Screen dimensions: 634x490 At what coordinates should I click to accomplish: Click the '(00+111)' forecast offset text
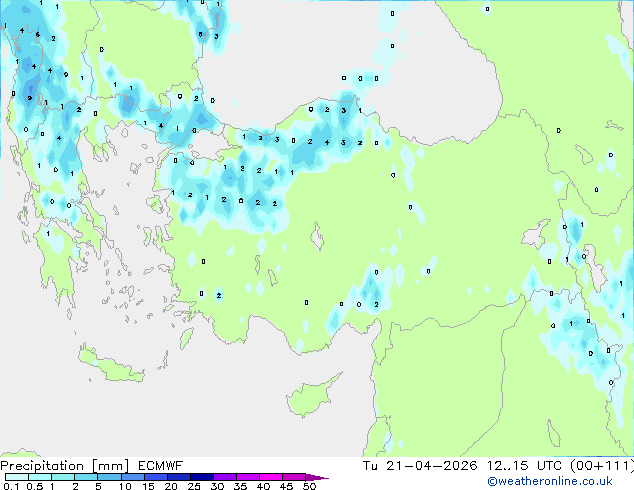(601, 466)
